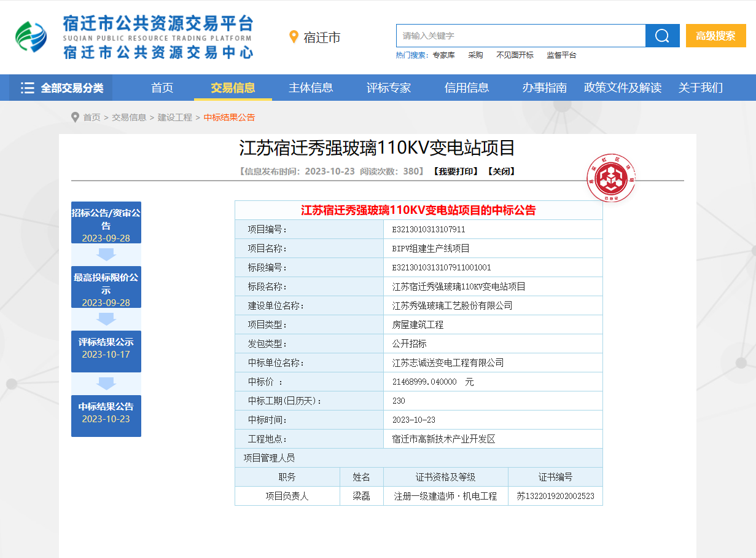Open the 招标公告/资审公告 timeline step

[106, 222]
